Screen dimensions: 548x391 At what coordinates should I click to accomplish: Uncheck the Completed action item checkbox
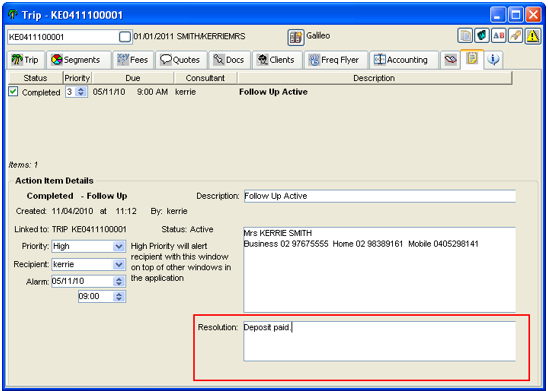(x=13, y=92)
